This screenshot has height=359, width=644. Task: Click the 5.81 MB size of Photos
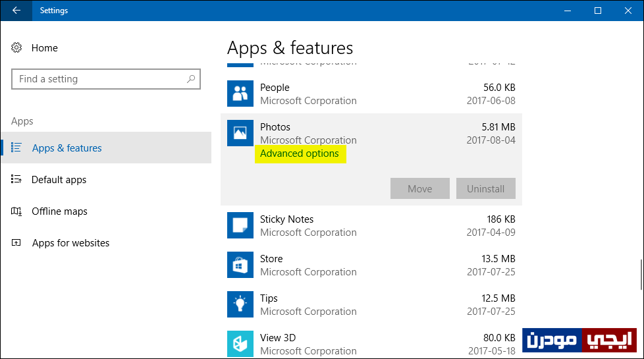[x=498, y=127]
